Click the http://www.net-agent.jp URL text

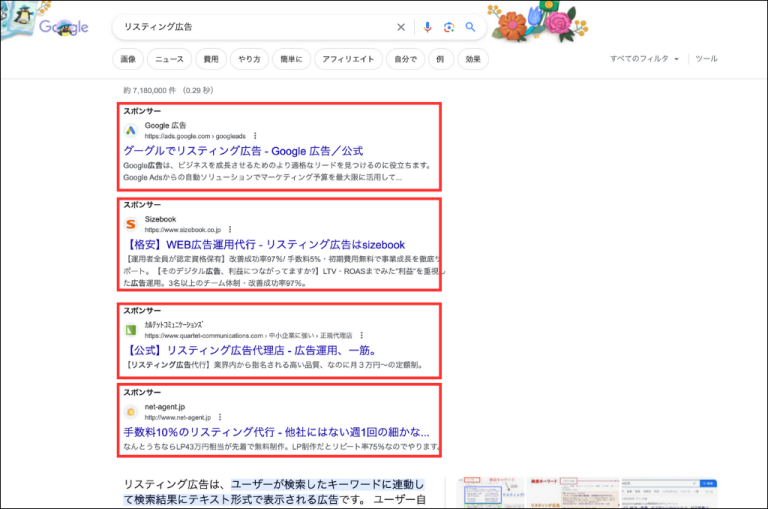pyautogui.click(x=177, y=417)
